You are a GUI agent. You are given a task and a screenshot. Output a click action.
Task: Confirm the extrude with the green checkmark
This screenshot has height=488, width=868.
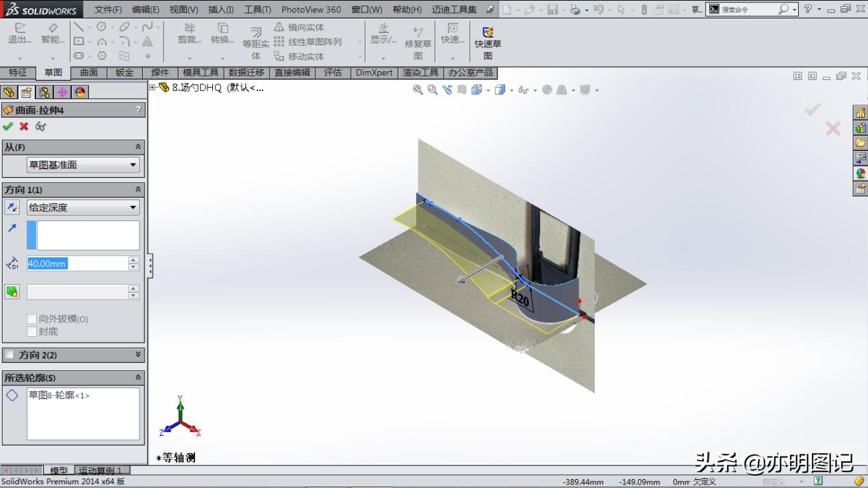[x=8, y=126]
